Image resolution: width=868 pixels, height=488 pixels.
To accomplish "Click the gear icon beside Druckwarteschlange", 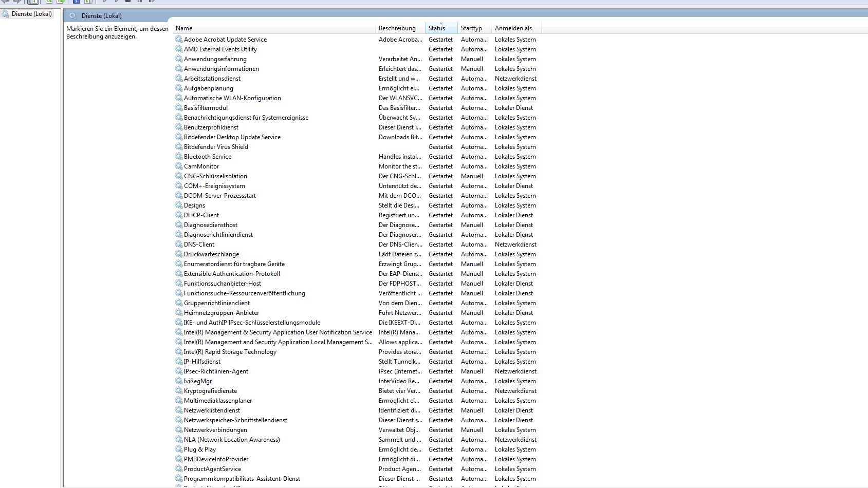I will (179, 254).
